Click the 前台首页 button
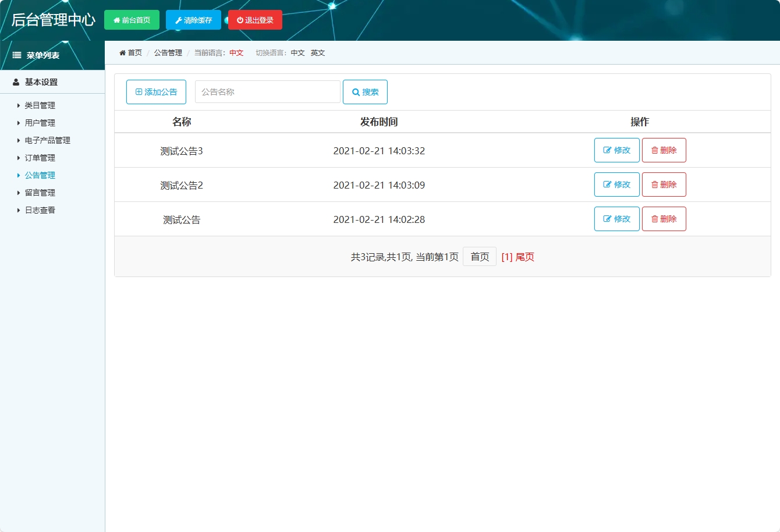 pos(133,19)
